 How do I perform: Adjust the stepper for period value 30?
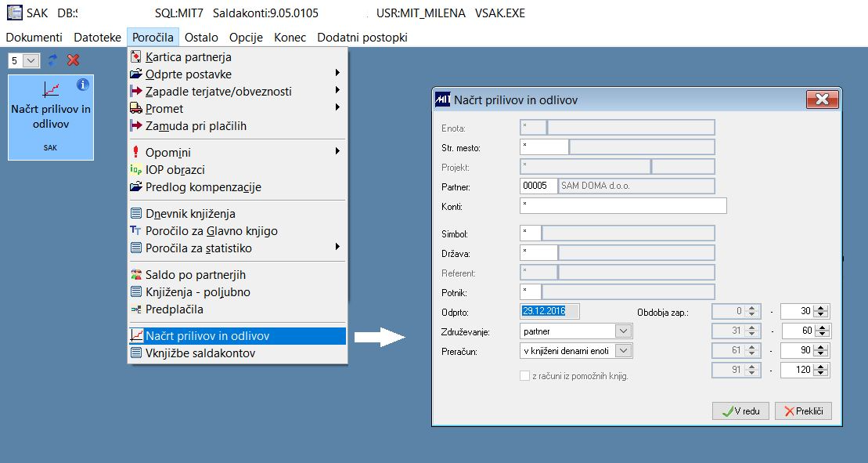point(822,311)
